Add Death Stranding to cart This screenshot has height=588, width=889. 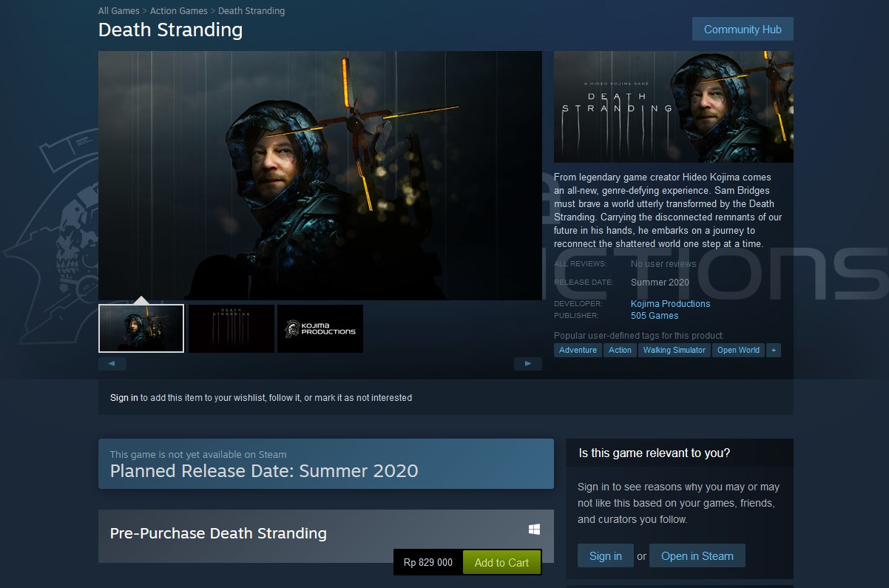(x=501, y=563)
